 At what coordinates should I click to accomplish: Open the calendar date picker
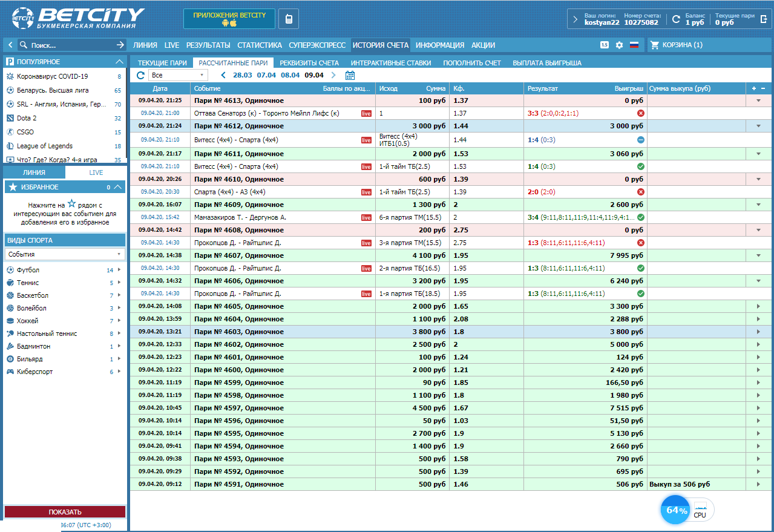click(x=350, y=75)
